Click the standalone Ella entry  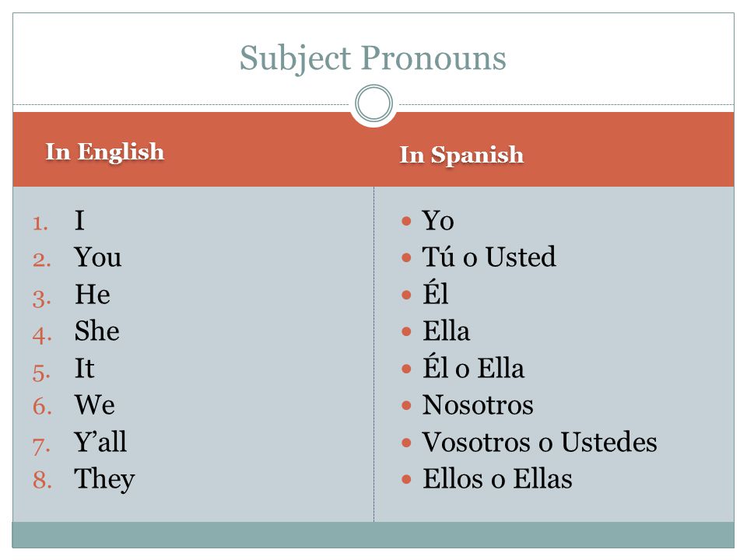pos(446,331)
